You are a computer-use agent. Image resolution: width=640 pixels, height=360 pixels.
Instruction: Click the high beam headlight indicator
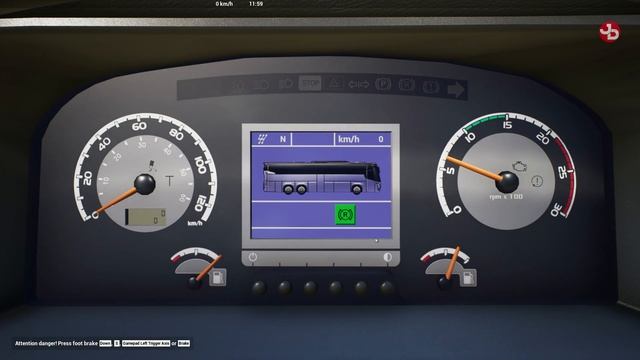(286, 84)
